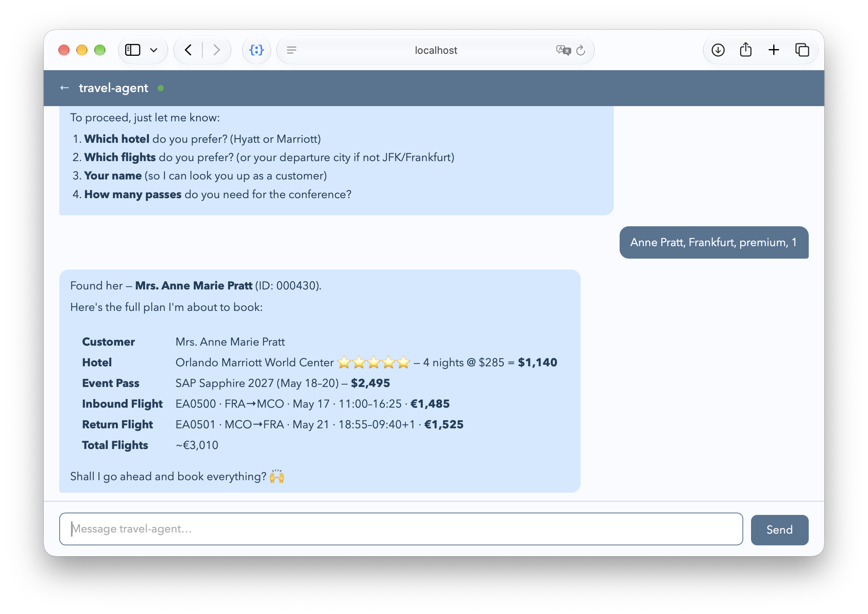Select inbound flight EA0500 details
The image size is (868, 614).
point(312,404)
